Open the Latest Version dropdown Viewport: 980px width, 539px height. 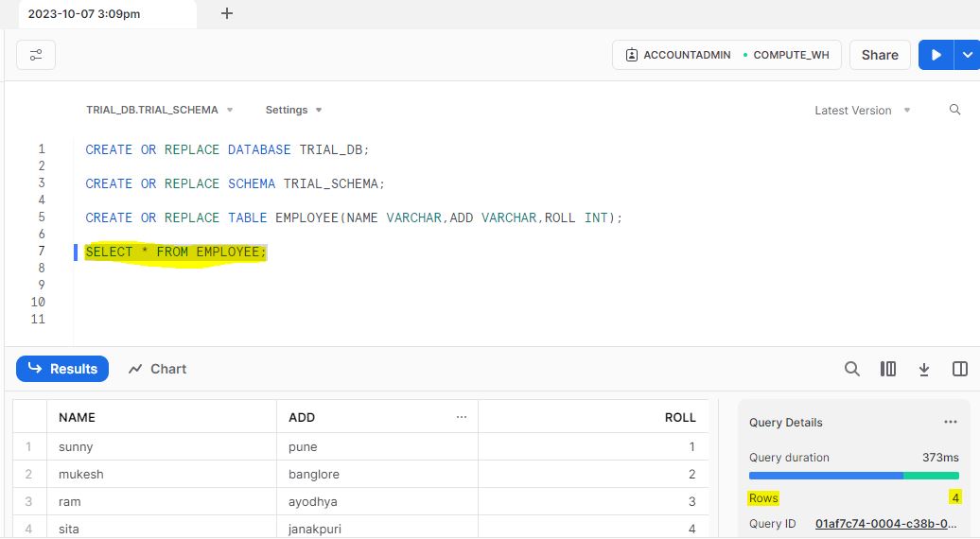862,111
